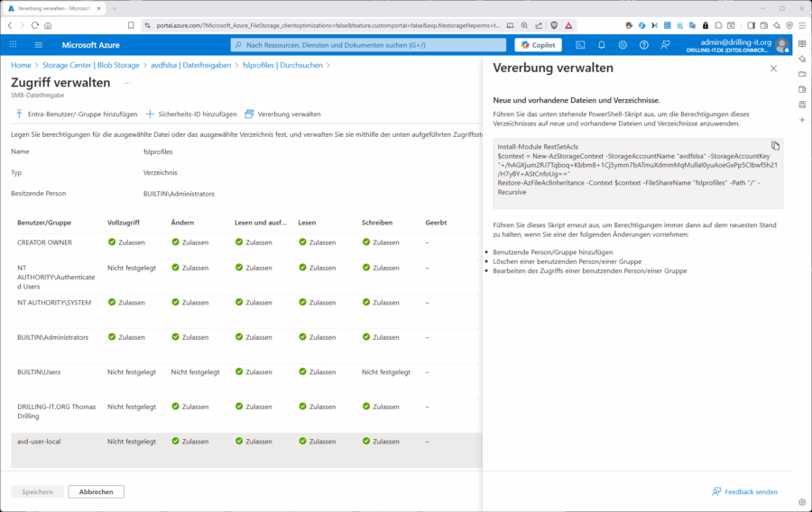Screen dimensions: 812x512
Task: Click Sicherheits-ID hinzufügen
Action: tap(191, 114)
